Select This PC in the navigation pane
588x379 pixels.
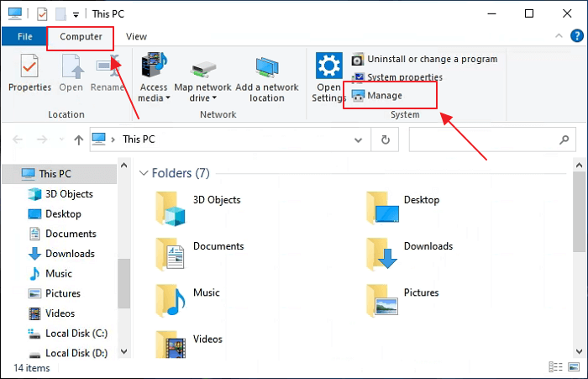(60, 174)
